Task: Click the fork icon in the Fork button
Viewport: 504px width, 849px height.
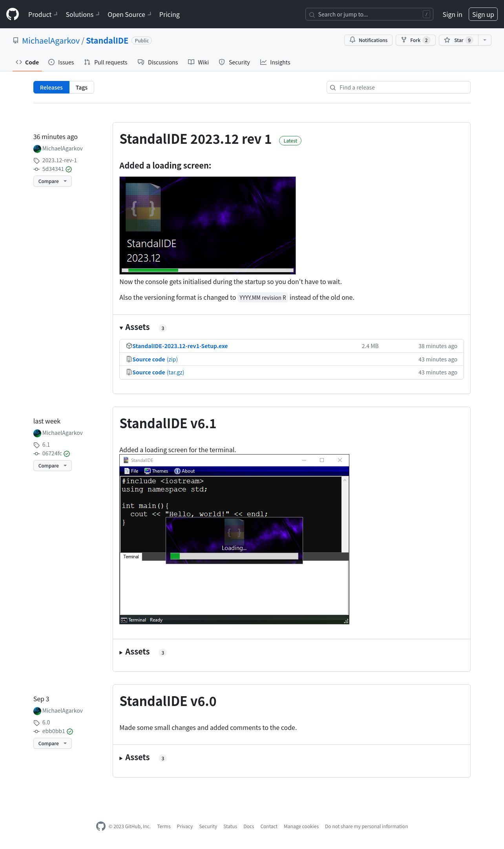Action: point(404,40)
